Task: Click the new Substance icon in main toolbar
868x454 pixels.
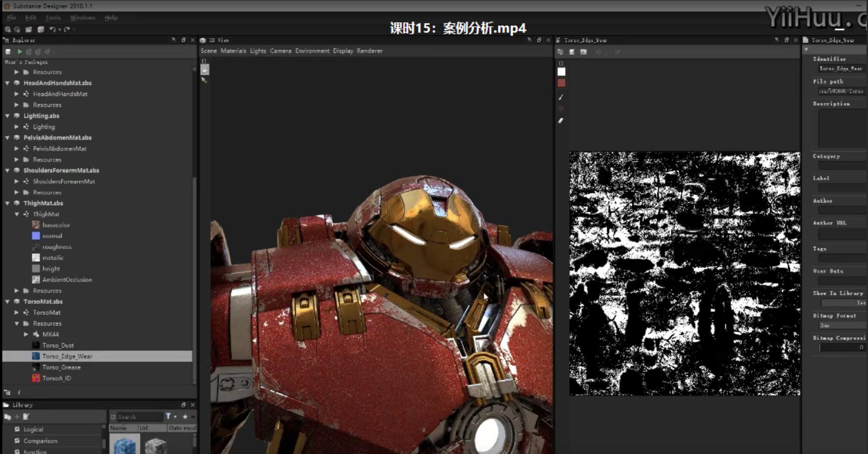Action: pyautogui.click(x=8, y=29)
